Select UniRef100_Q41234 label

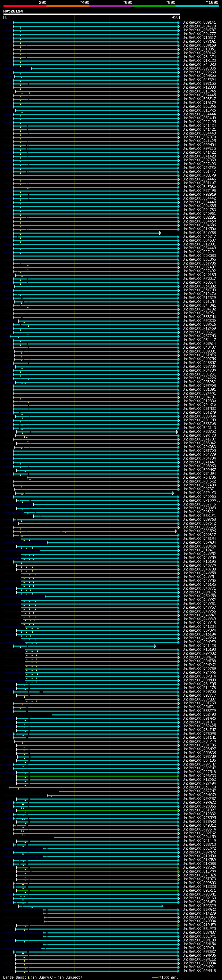point(199,626)
